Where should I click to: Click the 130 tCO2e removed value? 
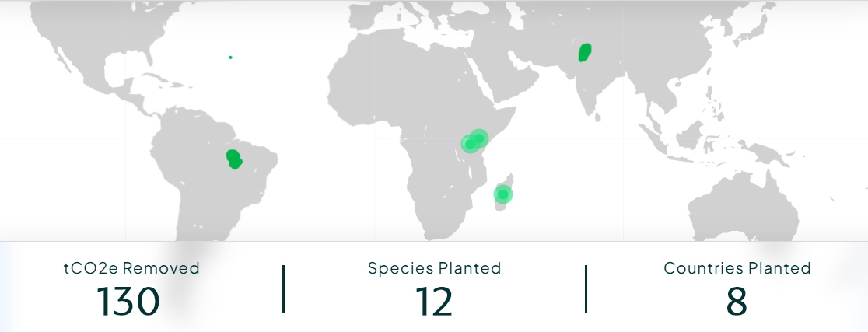pos(128,302)
